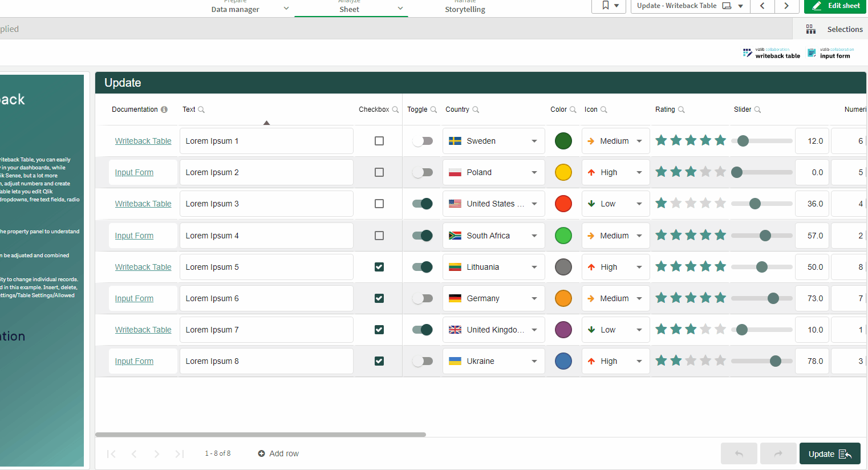This screenshot has width=868, height=470.
Task: Go to next sheet arrow
Action: pyautogui.click(x=786, y=6)
